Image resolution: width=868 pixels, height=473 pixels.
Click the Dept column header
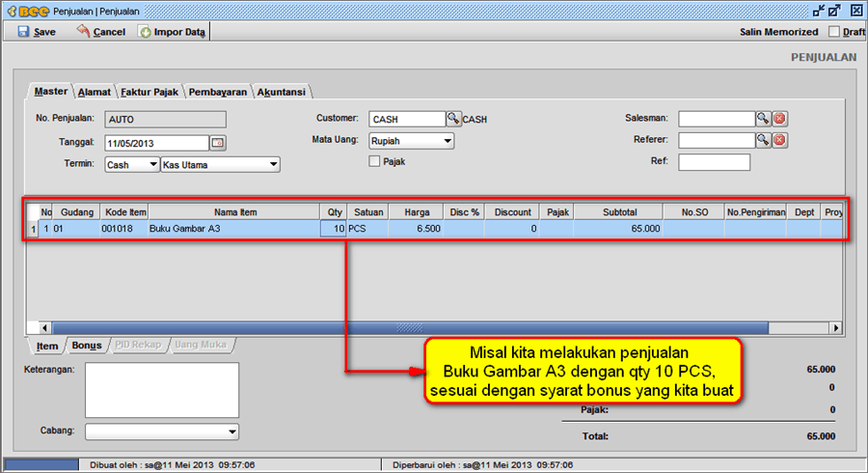click(x=803, y=212)
